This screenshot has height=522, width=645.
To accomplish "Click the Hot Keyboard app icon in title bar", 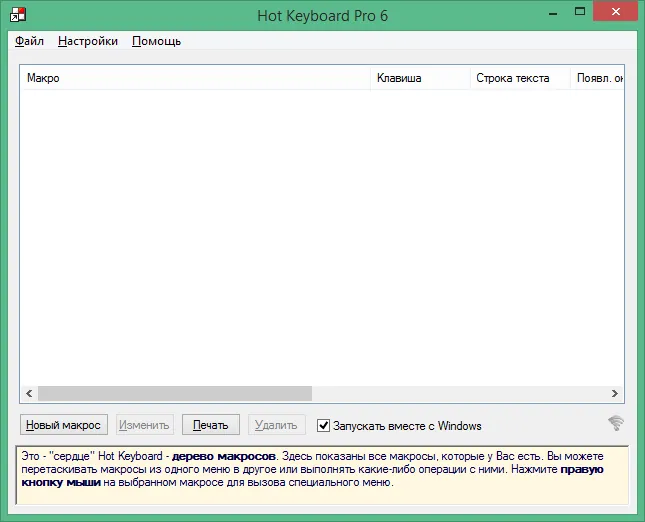I will coord(18,15).
